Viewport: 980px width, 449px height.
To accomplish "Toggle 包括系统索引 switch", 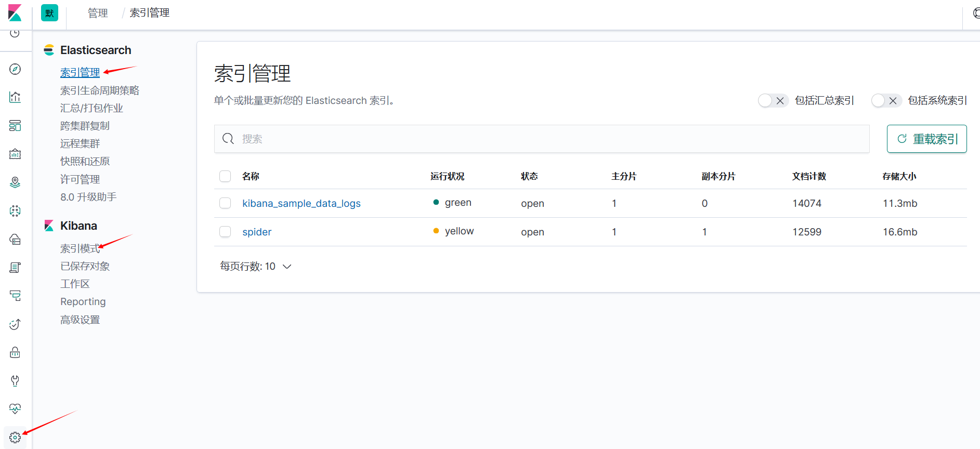I will point(886,100).
